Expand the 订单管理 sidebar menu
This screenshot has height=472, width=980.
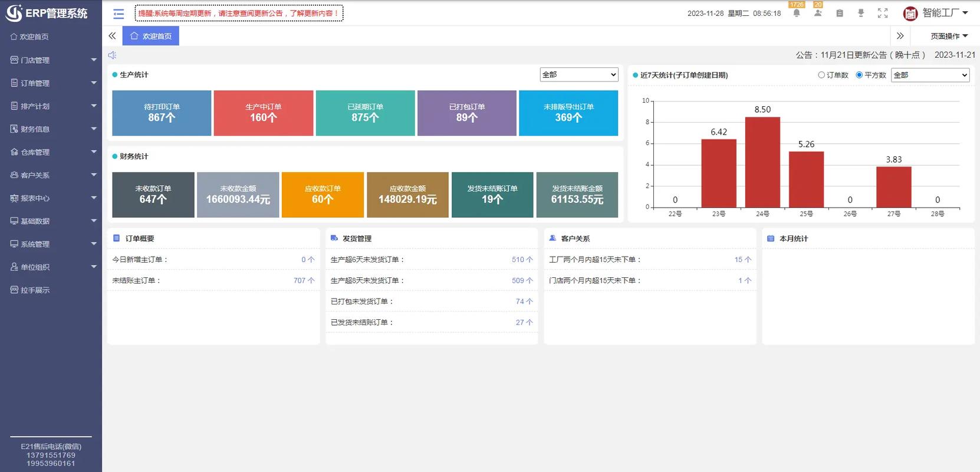click(51, 83)
